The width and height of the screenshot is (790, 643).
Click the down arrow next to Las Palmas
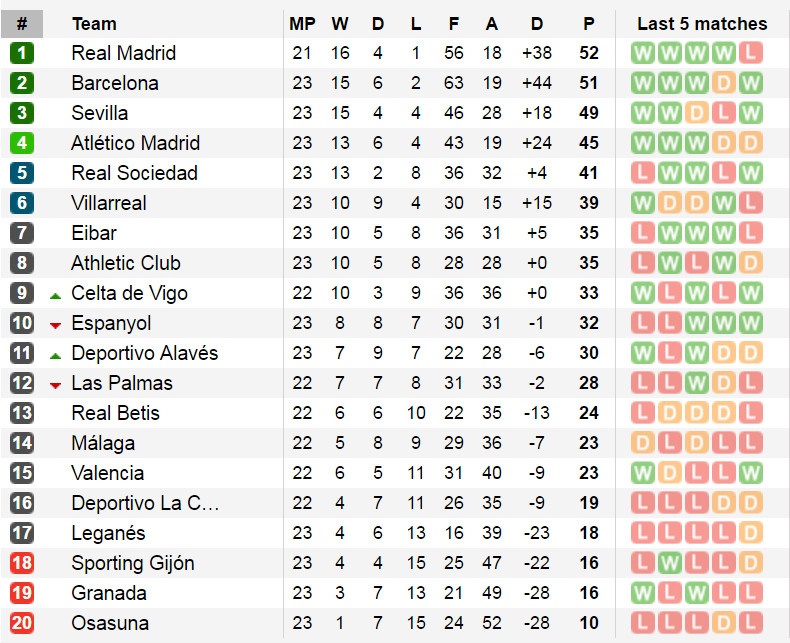point(55,385)
